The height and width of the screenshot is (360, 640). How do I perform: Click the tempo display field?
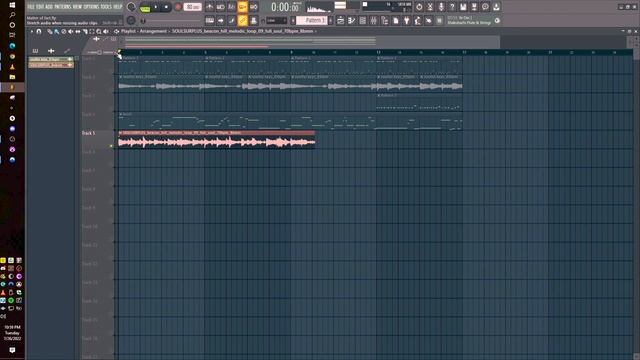click(192, 7)
